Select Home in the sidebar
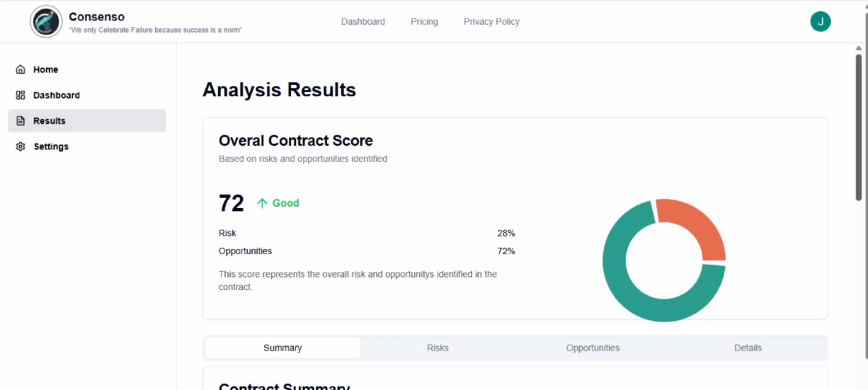Viewport: 868px width, 390px height. coord(45,69)
